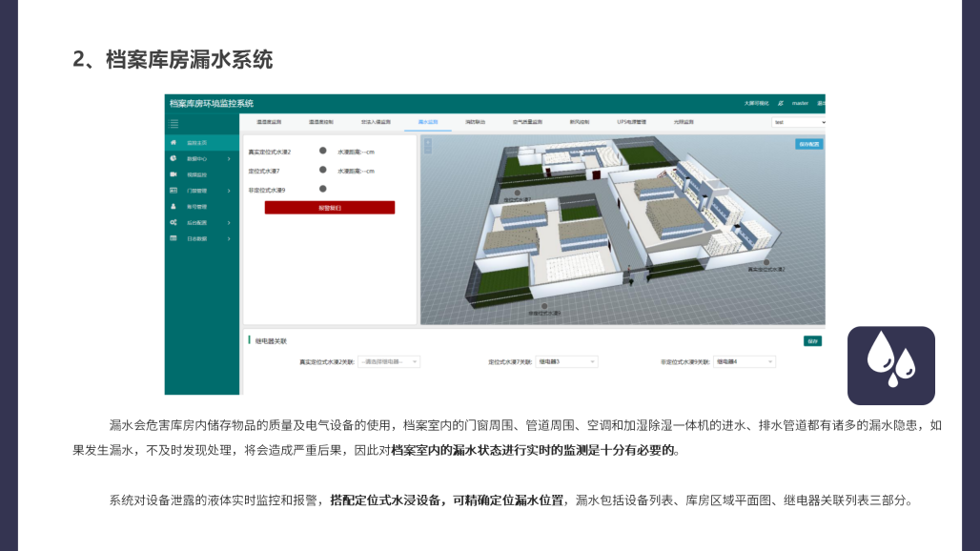
Task: Click the 保存 save button
Action: pos(810,340)
